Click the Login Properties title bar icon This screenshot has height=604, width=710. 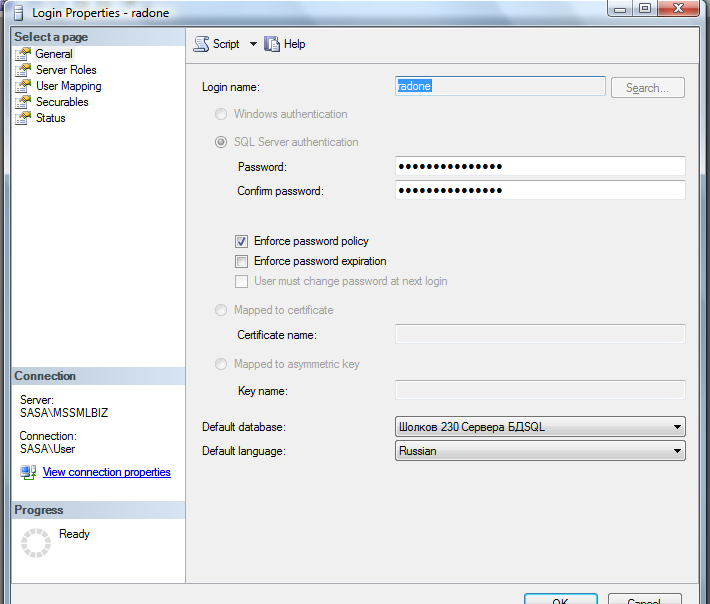point(19,13)
